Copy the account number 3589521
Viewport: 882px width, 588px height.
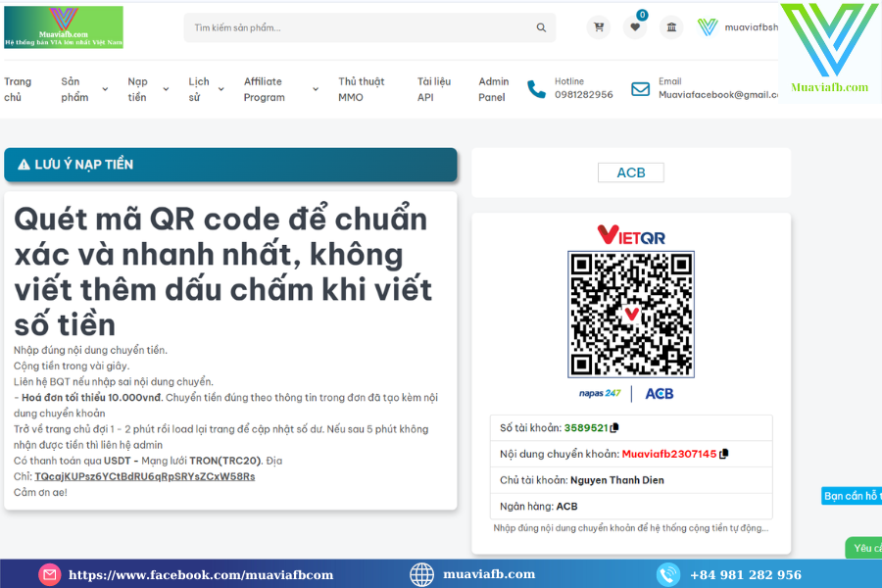click(614, 428)
